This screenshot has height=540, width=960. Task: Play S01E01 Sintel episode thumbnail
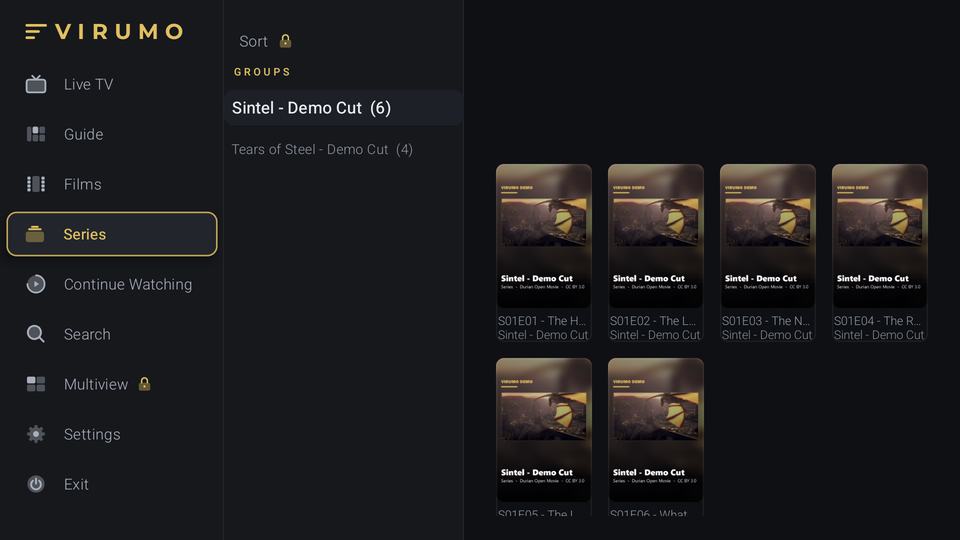tap(544, 236)
